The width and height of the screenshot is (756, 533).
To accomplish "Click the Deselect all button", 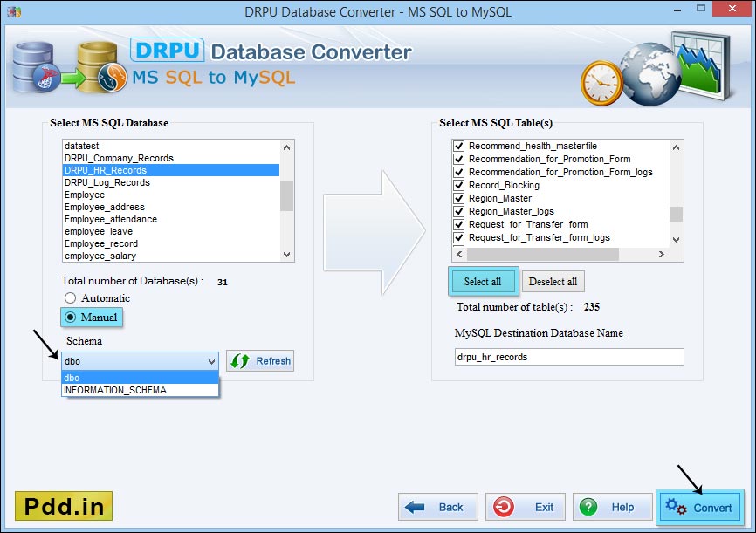I will click(x=553, y=282).
